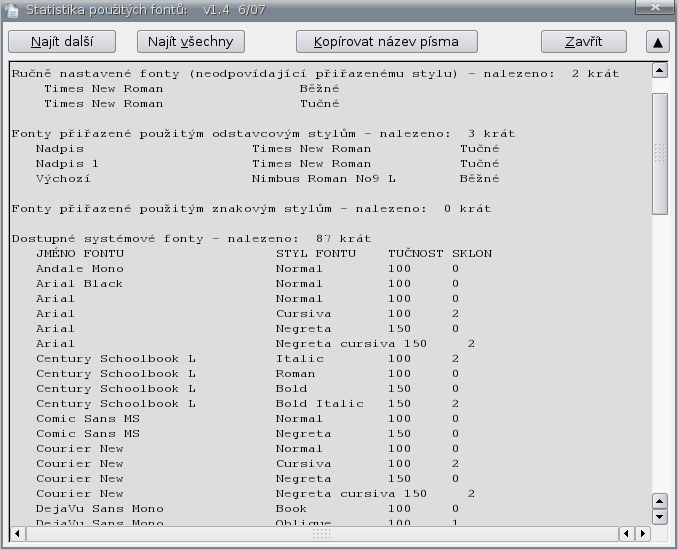Viewport: 678px width, 550px height.
Task: Click the upward triangle collapse button
Action: [658, 42]
